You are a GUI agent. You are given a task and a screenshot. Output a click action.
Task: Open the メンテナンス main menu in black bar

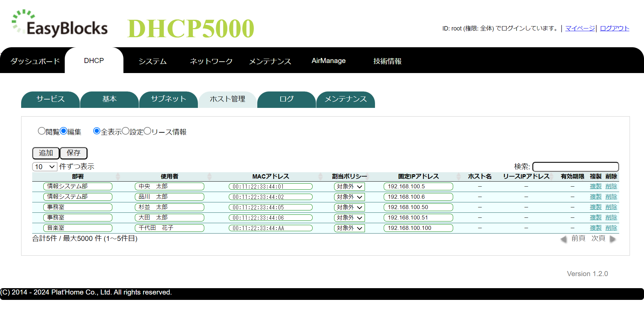[x=270, y=61]
